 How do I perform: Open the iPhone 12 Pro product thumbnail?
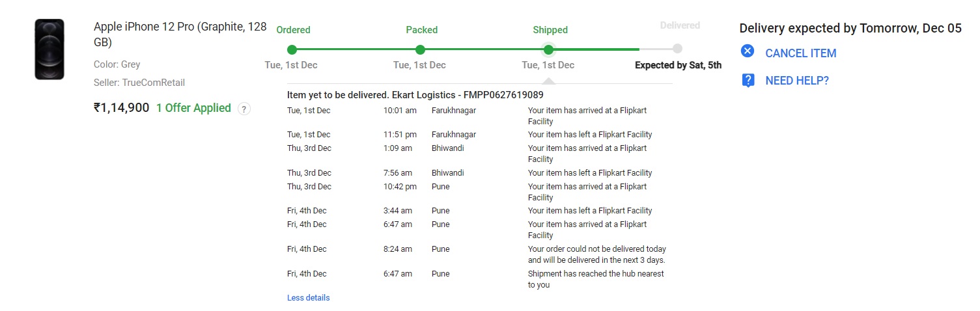(49, 49)
